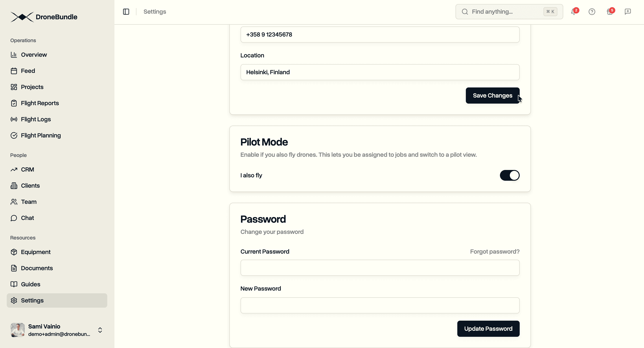Click the search magnifier icon
644x348 pixels.
point(465,12)
